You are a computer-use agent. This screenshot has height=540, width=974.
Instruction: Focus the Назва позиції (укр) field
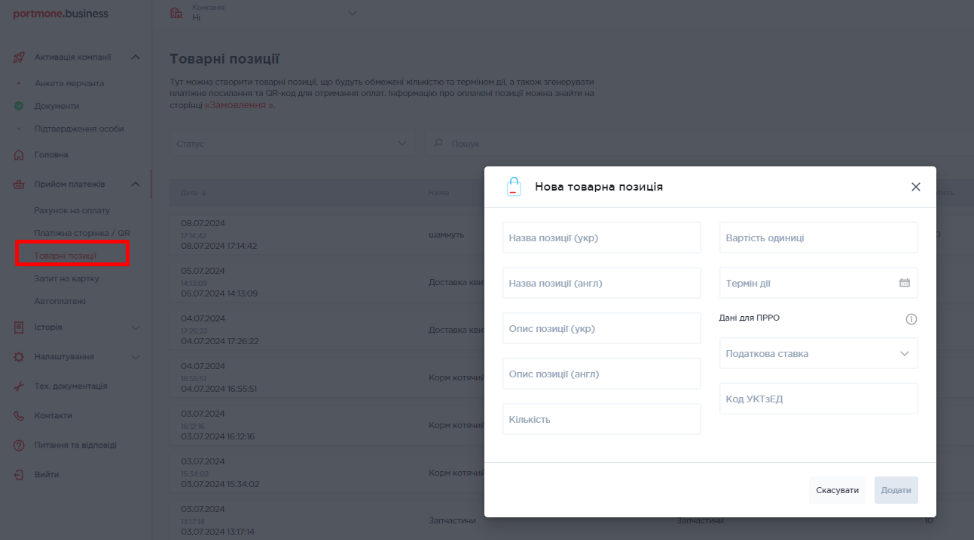(x=601, y=238)
